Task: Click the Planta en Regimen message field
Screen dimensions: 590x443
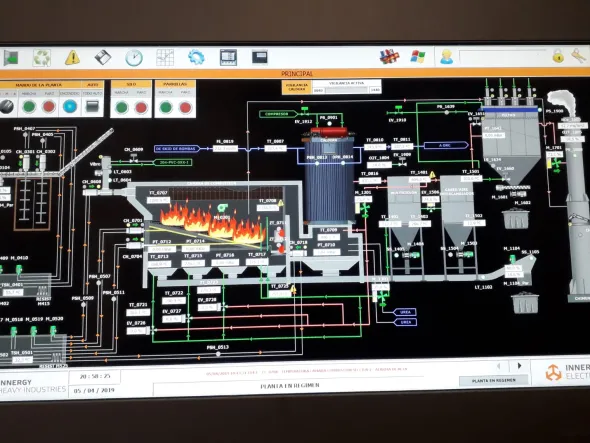Action: point(290,386)
